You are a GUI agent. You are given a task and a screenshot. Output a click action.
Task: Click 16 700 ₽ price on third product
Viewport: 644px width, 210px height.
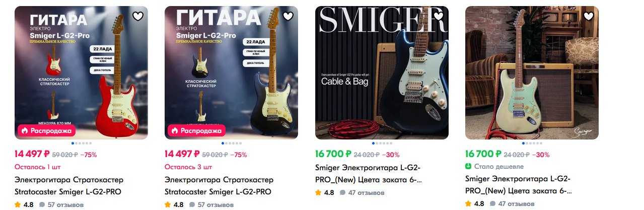(333, 154)
